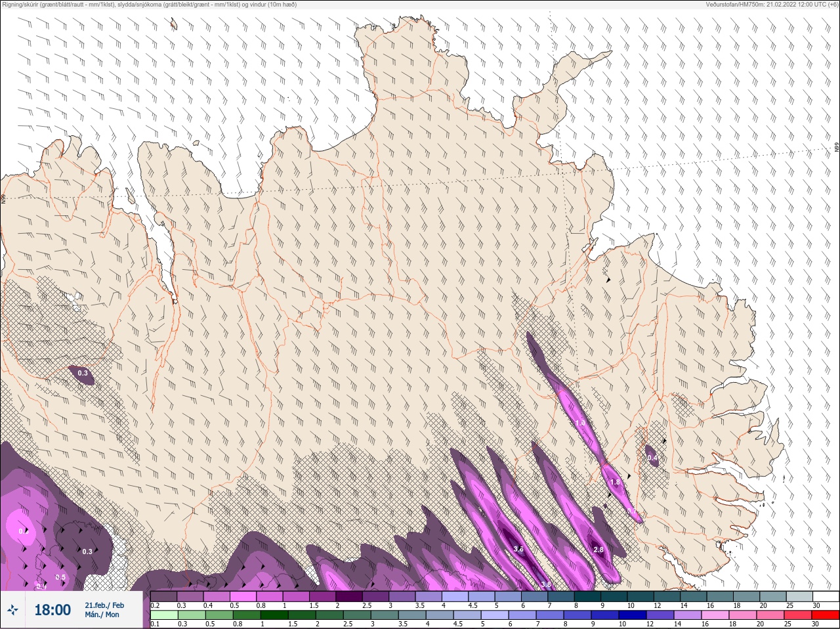
Task: Select the '21.feb./ Feb' date label
Action: coord(104,605)
